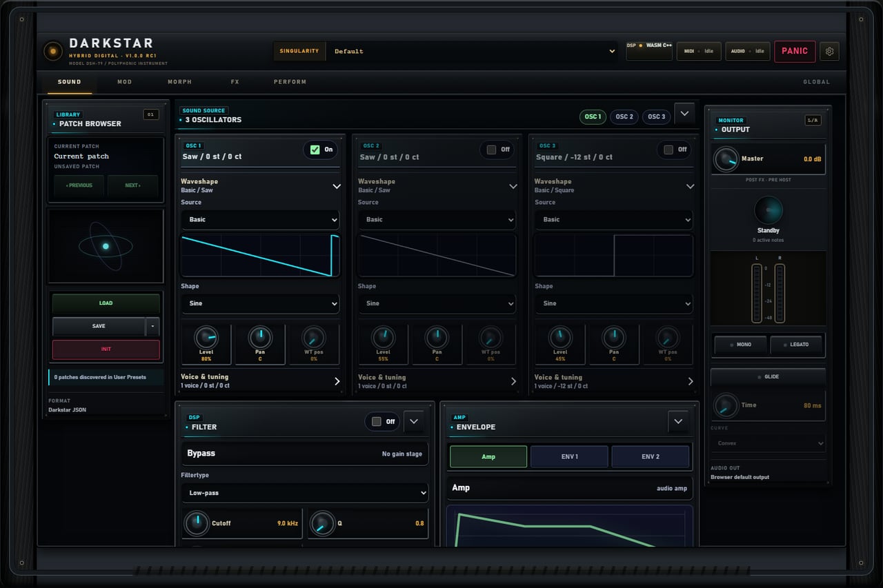Click the Glide Time knob
Viewport: 883px width, 588px height.
click(725, 405)
